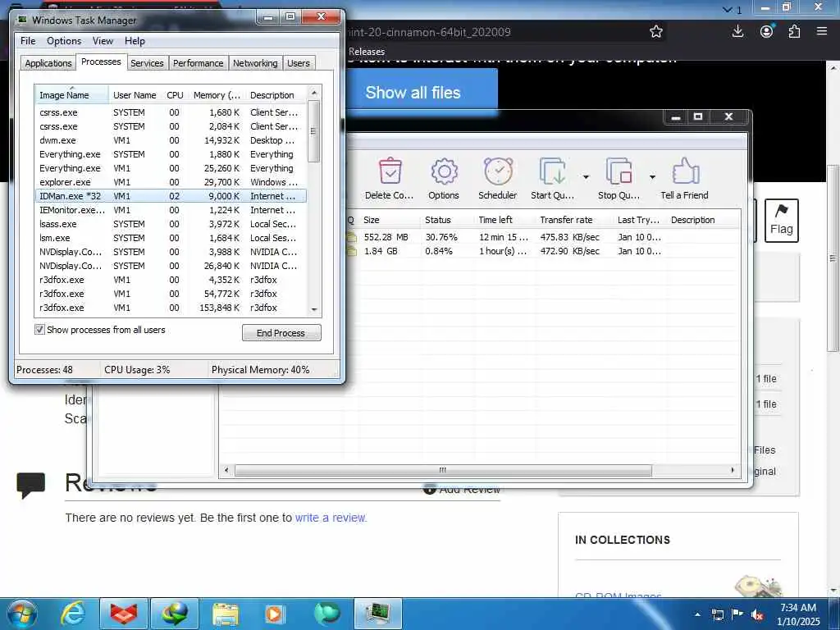The image size is (840, 630).
Task: Open the network tray icon
Action: tap(717, 614)
